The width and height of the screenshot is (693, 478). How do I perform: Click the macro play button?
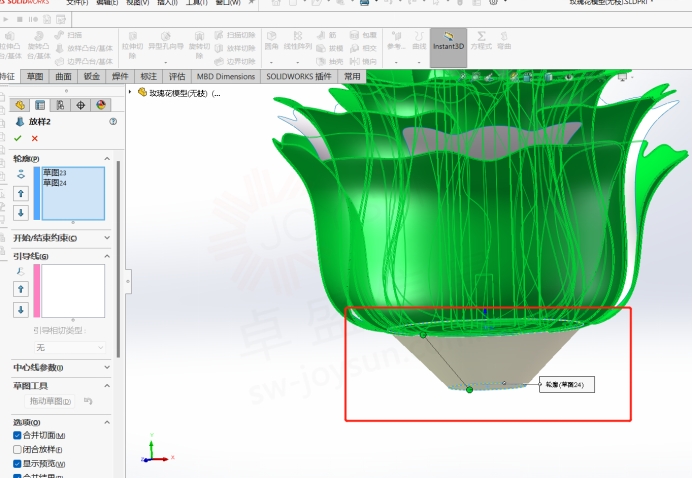coord(6,19)
